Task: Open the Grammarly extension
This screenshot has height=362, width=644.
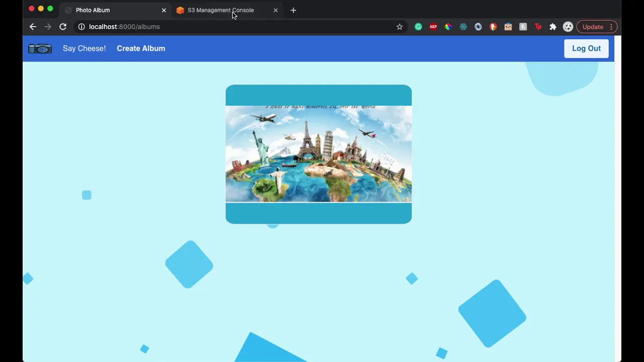Action: 418,27
